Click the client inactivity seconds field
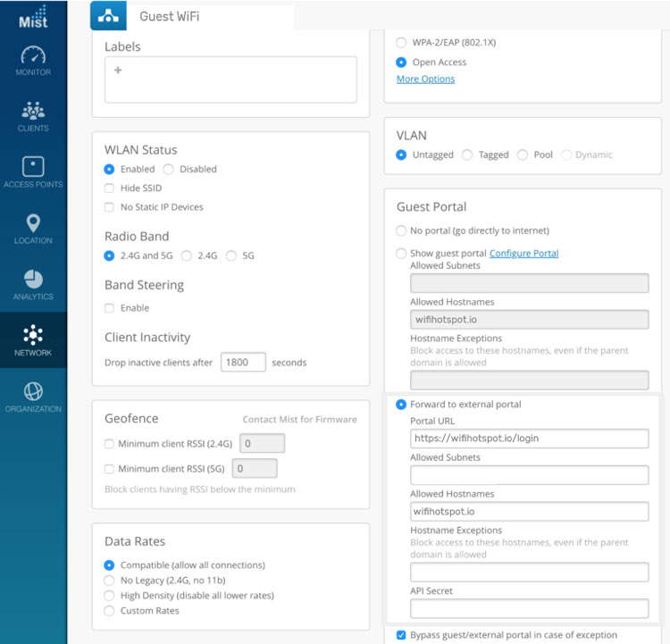The height and width of the screenshot is (644, 670). [243, 363]
